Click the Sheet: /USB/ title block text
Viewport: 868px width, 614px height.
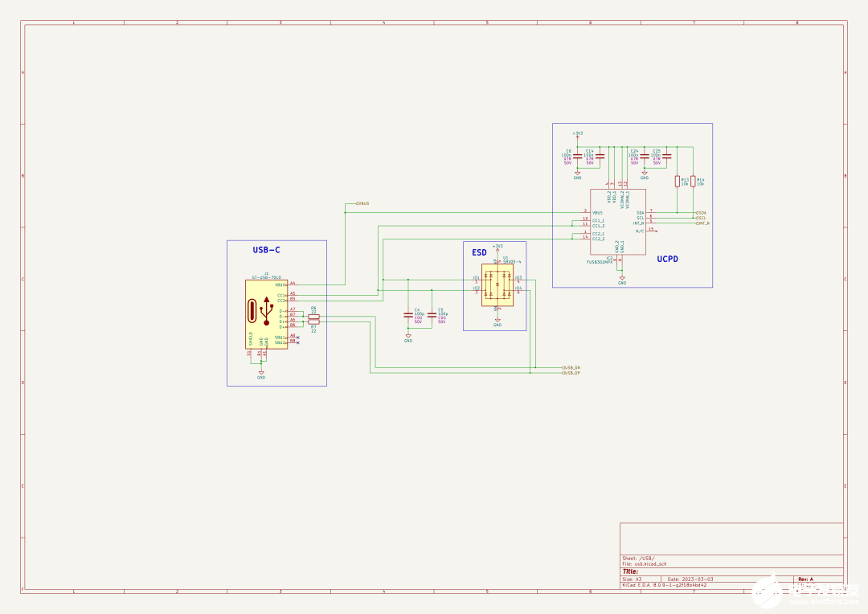click(638, 559)
